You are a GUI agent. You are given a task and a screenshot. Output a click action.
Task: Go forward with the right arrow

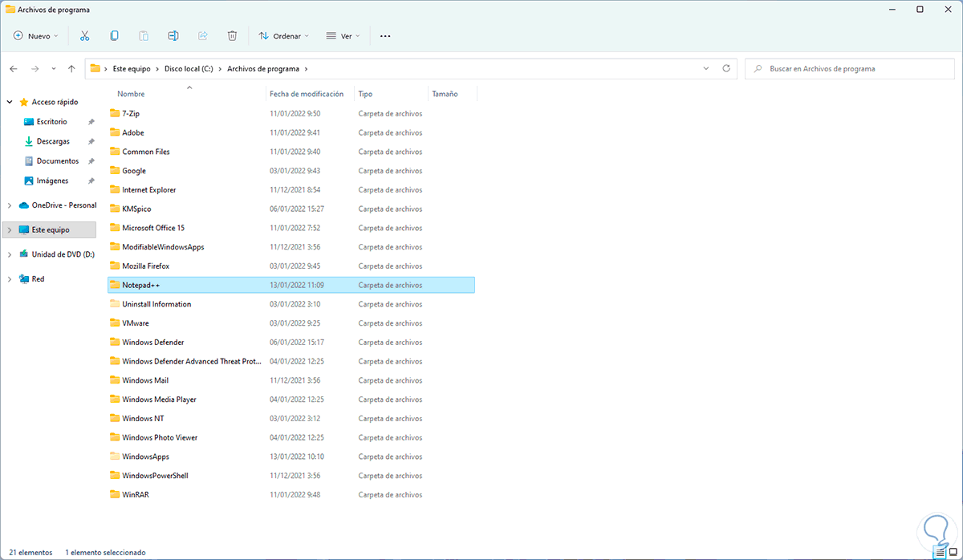click(35, 69)
